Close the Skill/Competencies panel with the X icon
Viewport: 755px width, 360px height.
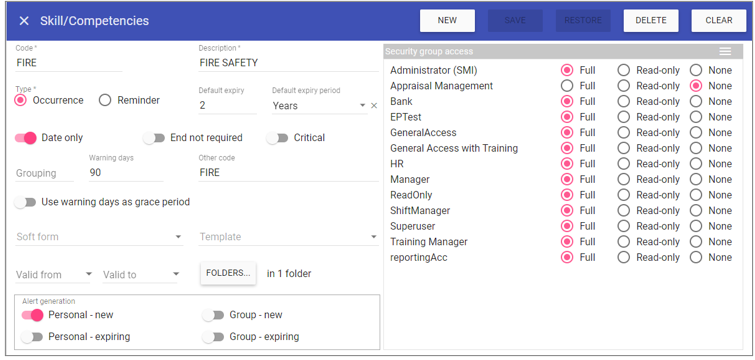24,21
